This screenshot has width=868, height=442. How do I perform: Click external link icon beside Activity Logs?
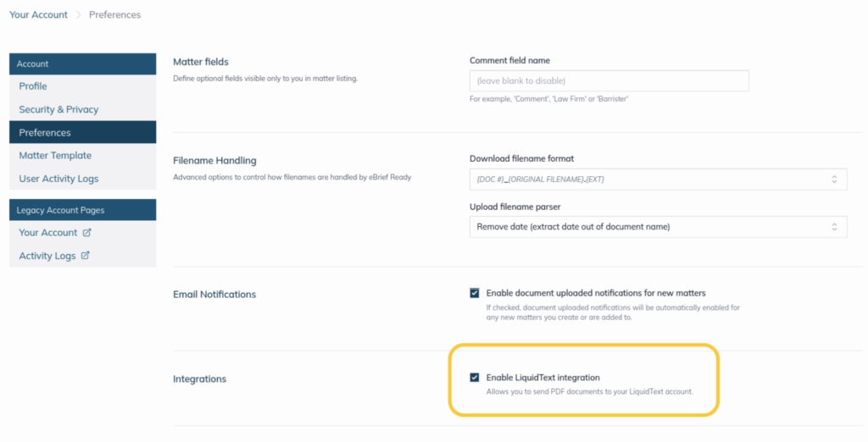(x=86, y=256)
